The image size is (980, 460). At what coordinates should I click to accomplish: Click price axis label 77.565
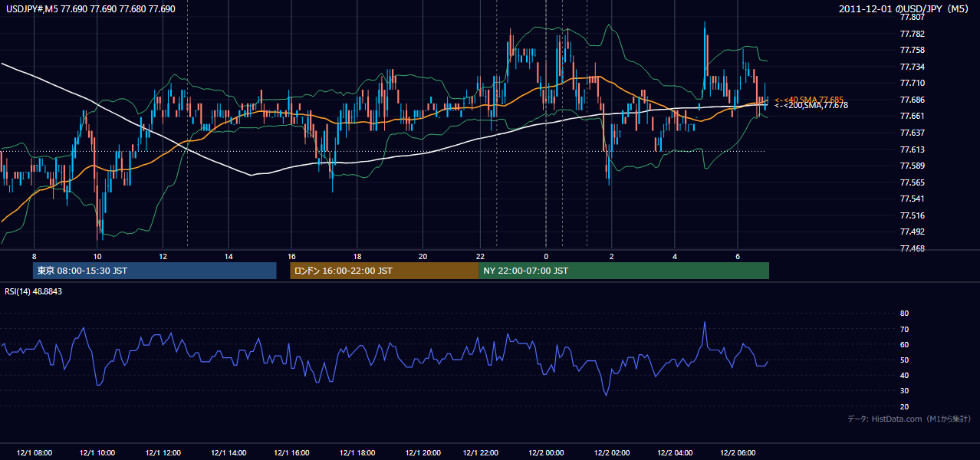(913, 182)
